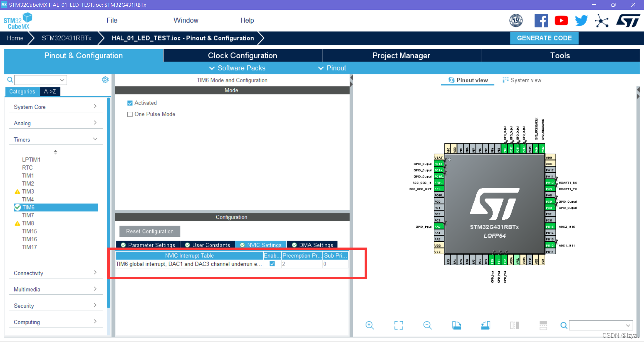644x342 pixels.
Task: Rotate chip view counter-clockwise icon
Action: 485,325
